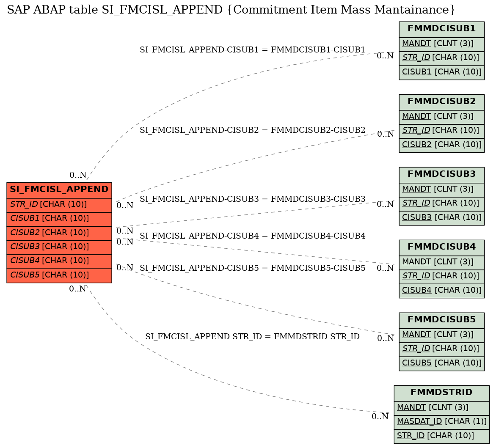
Task: Click MANDT field in FMMDCISUB5 table
Action: tap(441, 335)
